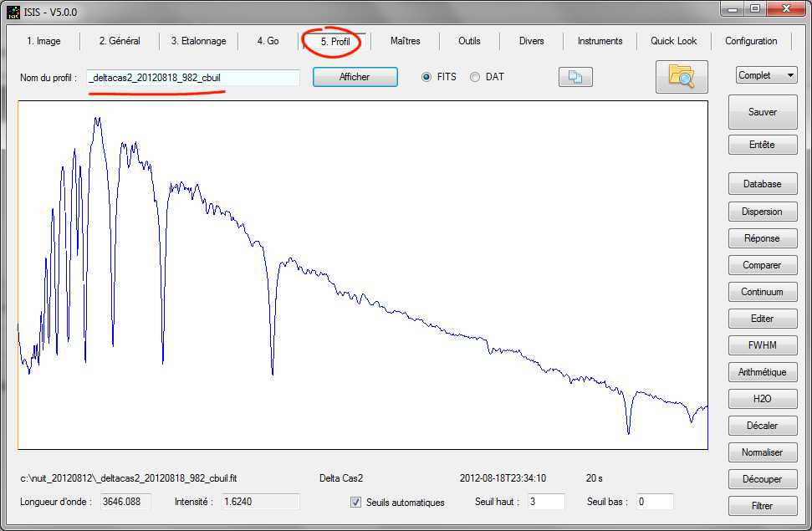The height and width of the screenshot is (531, 812).
Task: Switch to the 1. Image tab
Action: [43, 41]
